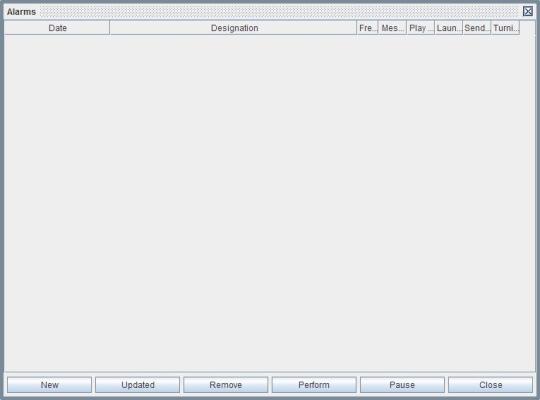Sort by the Date column header
Image resolution: width=540 pixels, height=400 pixels.
point(57,28)
